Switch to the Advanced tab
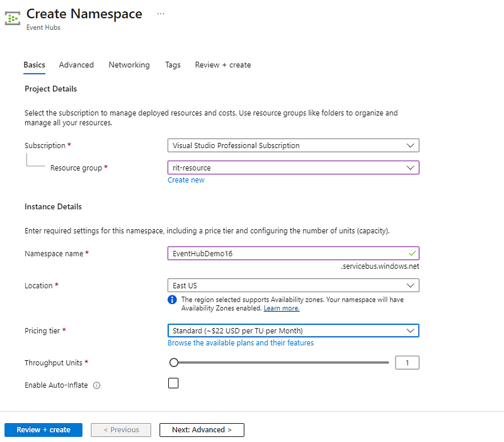 pos(76,65)
